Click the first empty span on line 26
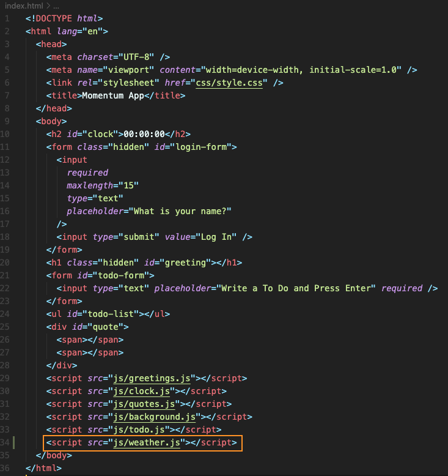448x476 pixels. [x=90, y=340]
